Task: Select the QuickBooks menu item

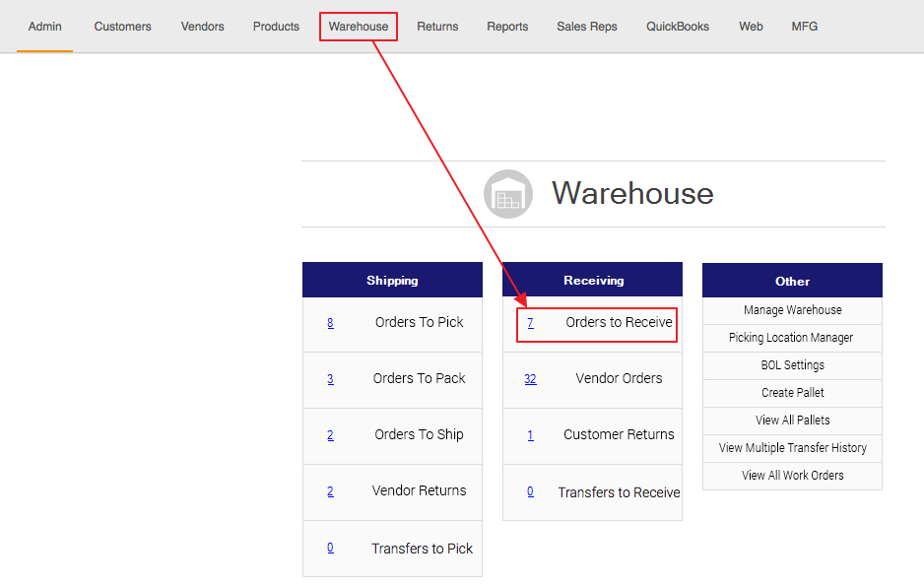Action: 678,27
